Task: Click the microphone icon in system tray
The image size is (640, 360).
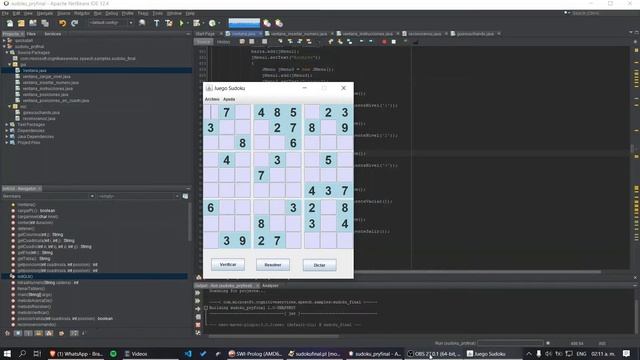Action: pyautogui.click(x=539, y=353)
